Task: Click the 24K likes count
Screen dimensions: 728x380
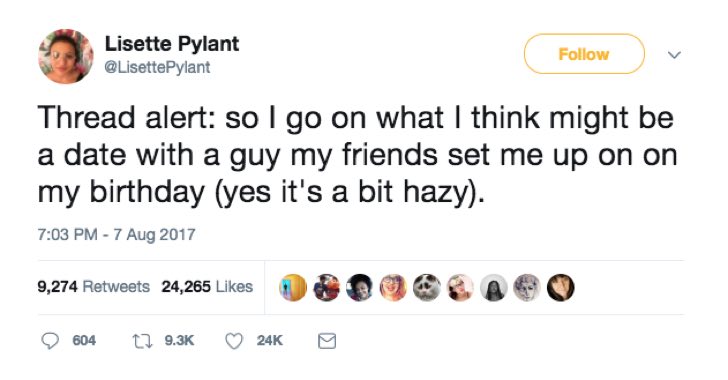Action: [270, 341]
